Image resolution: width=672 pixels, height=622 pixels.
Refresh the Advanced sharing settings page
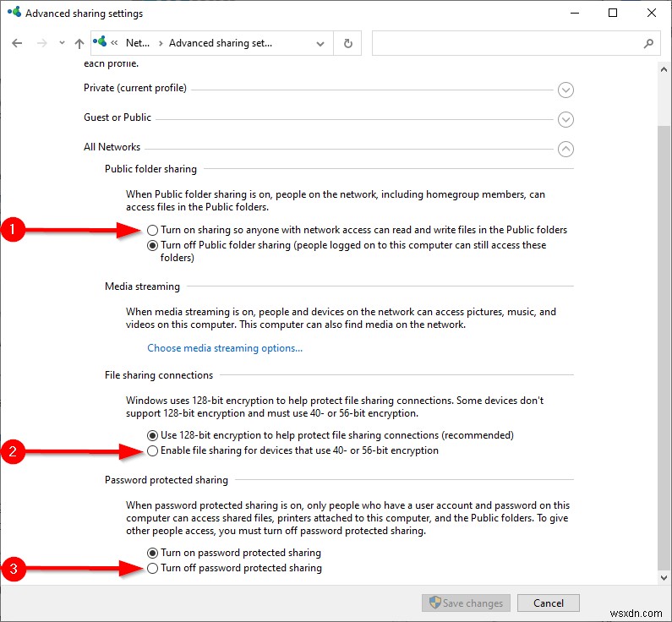point(348,43)
